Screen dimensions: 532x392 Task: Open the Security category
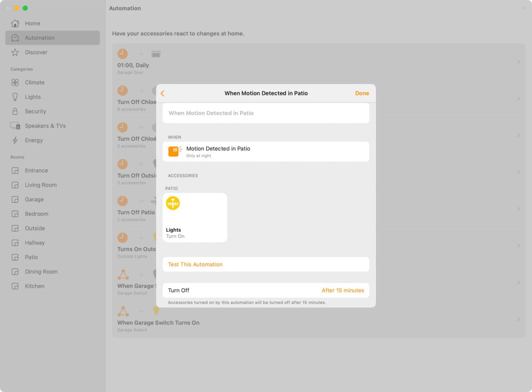[x=52, y=111]
